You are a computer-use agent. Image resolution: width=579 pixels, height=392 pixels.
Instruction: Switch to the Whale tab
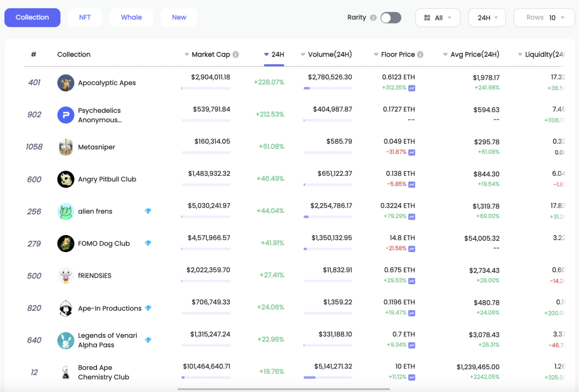coord(131,17)
